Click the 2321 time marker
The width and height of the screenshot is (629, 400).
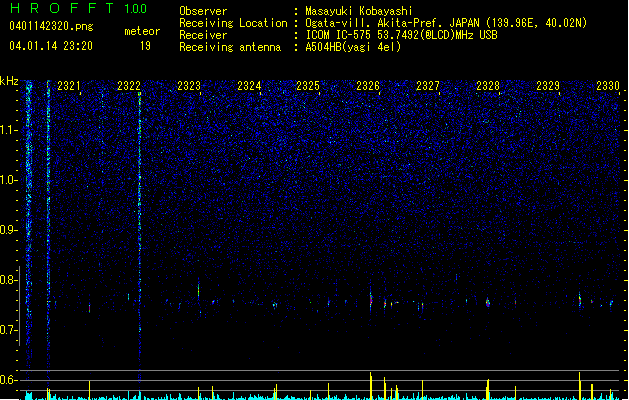69,86
